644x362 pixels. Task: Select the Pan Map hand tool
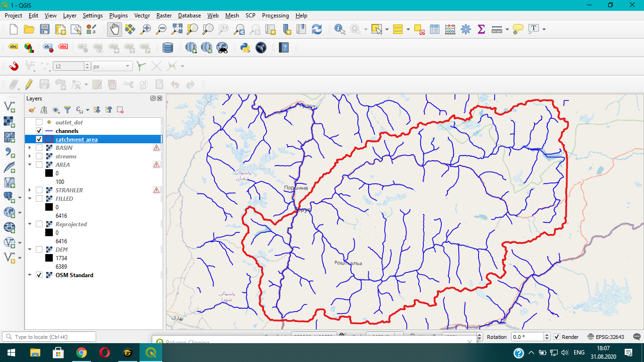114,29
